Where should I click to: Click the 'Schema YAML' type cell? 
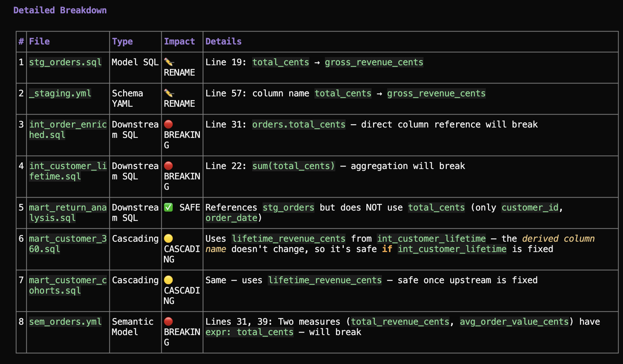tap(128, 99)
